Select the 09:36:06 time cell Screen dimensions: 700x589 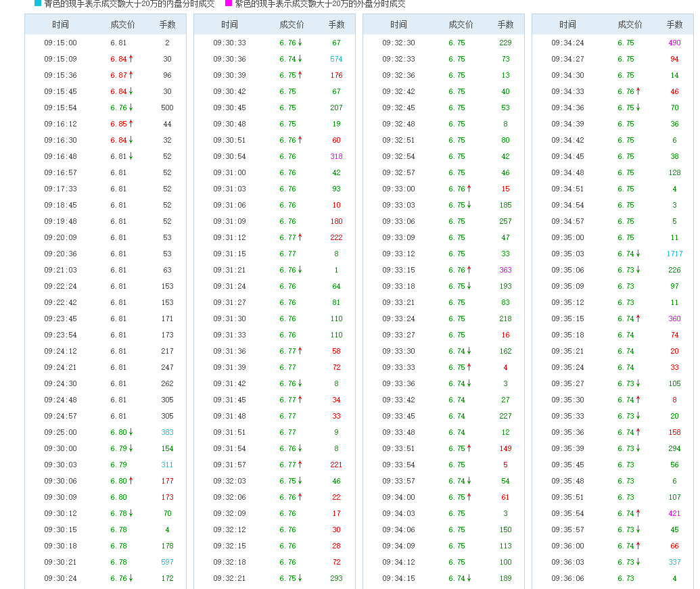pyautogui.click(x=567, y=578)
